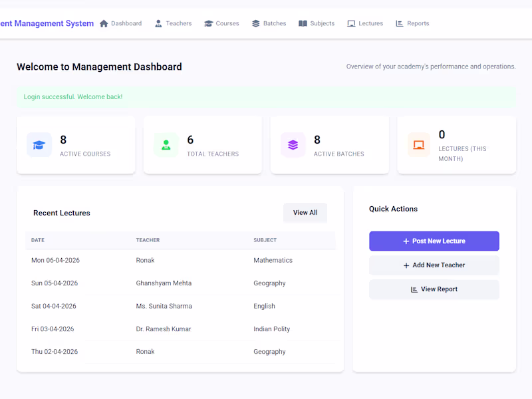Click the Courses graduation cap icon in navbar
Screen dimensions: 532x399
(x=208, y=23)
